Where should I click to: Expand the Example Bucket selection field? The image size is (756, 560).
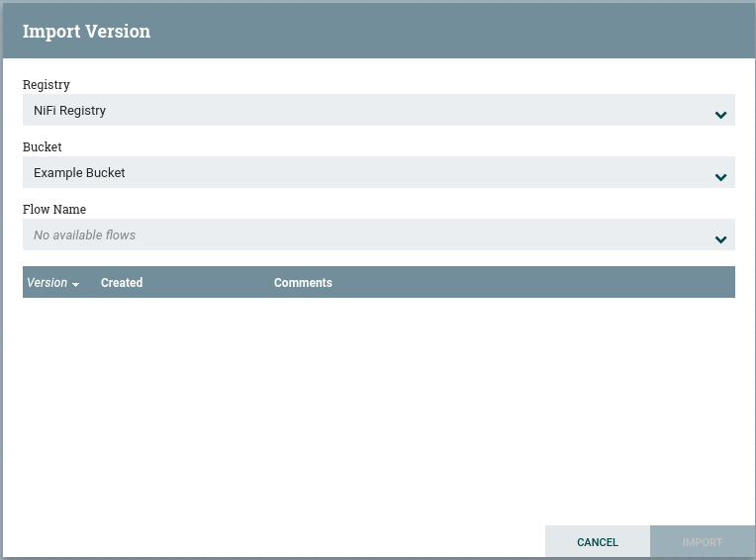click(x=378, y=173)
